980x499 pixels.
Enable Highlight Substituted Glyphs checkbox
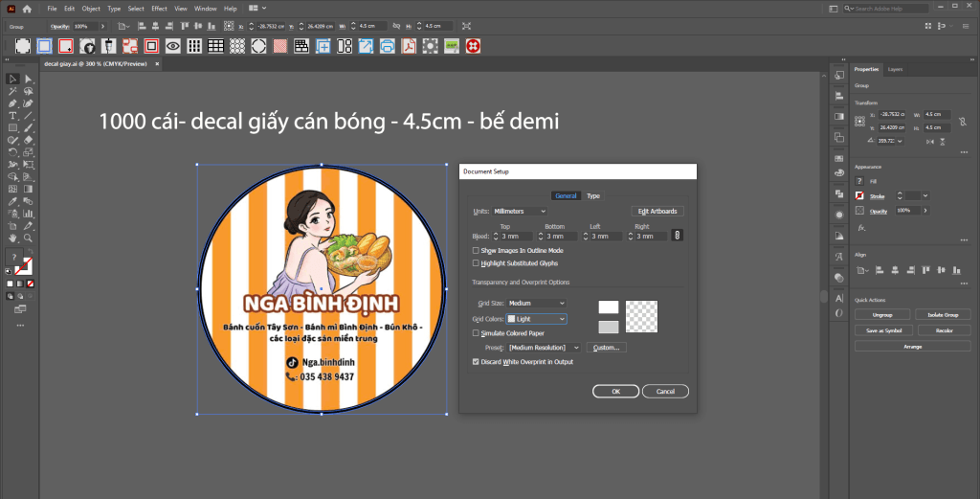pos(476,263)
